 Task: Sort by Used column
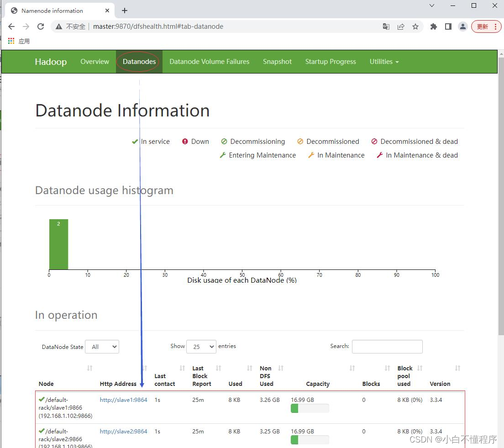point(250,368)
